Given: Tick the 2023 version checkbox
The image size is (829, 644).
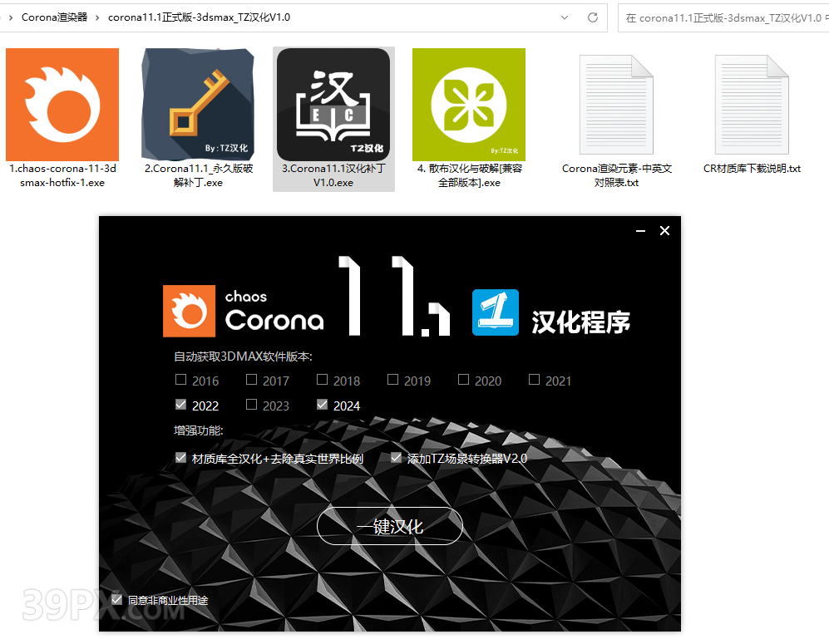Looking at the screenshot, I should point(252,405).
